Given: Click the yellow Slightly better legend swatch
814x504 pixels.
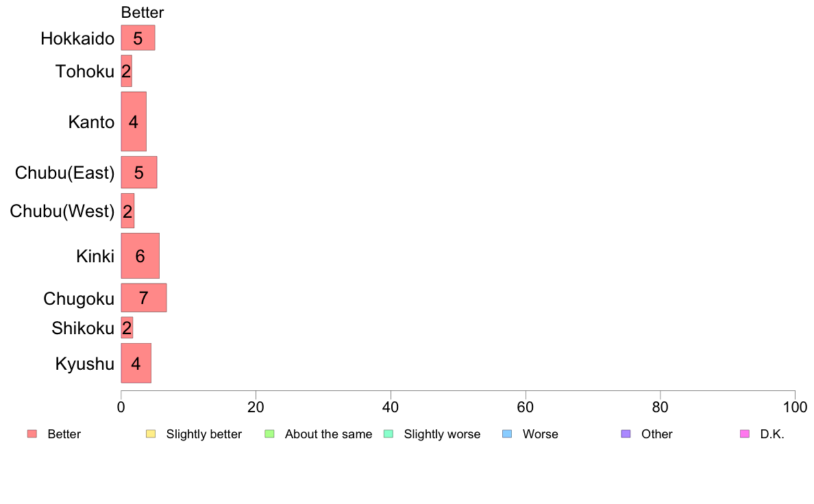Looking at the screenshot, I should tap(151, 434).
